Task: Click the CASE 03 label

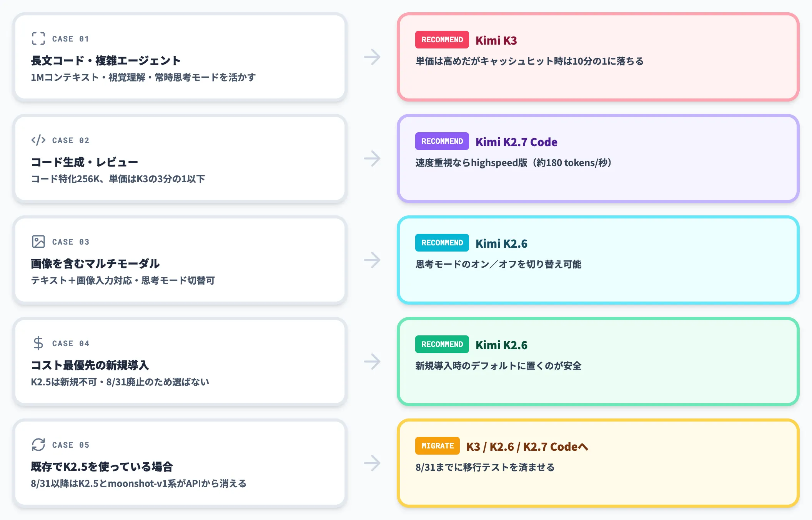Action: (x=71, y=242)
